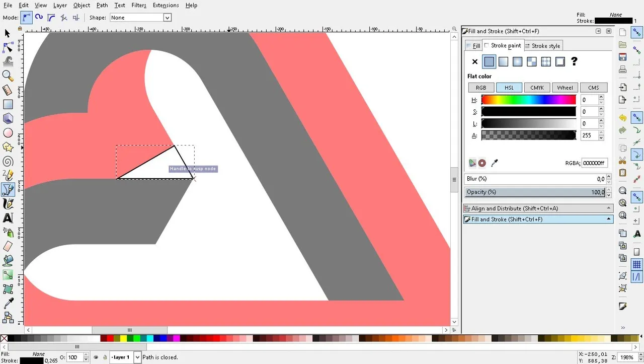Click the Save document icon
This screenshot has width=644, height=364.
point(622,57)
